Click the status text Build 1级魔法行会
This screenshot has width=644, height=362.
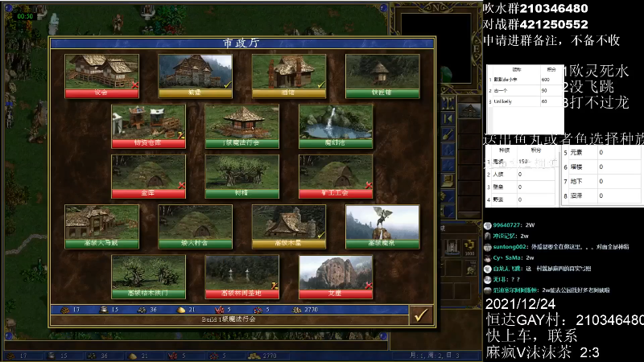(x=229, y=319)
